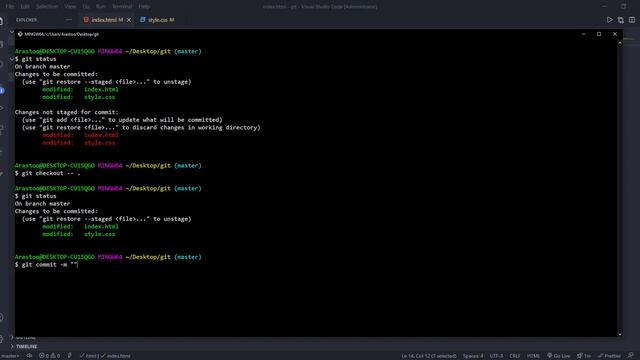
Task: Click the errors and warnings counter in the status bar
Action: pyautogui.click(x=49, y=356)
